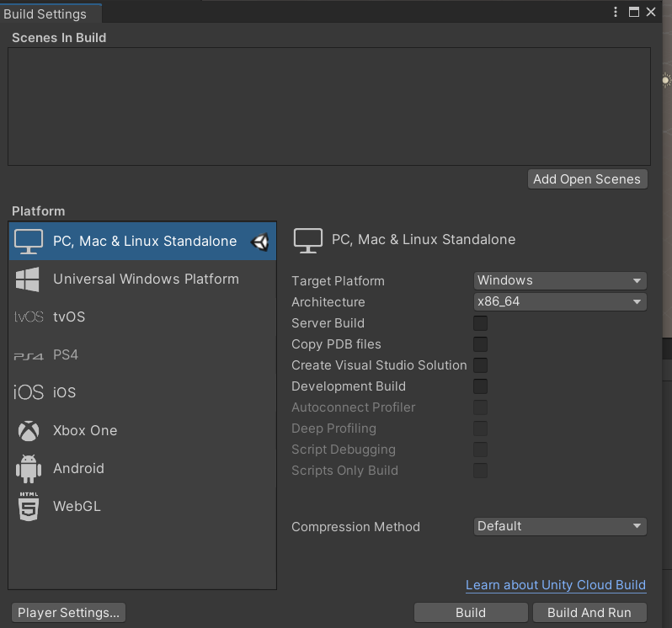Viewport: 672px width, 628px height.
Task: Click the Android robot icon
Action: 29,469
